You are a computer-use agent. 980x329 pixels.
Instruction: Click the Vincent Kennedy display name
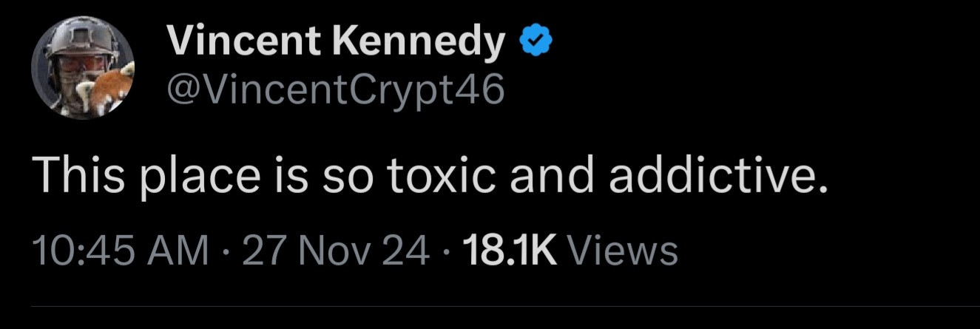(337, 44)
